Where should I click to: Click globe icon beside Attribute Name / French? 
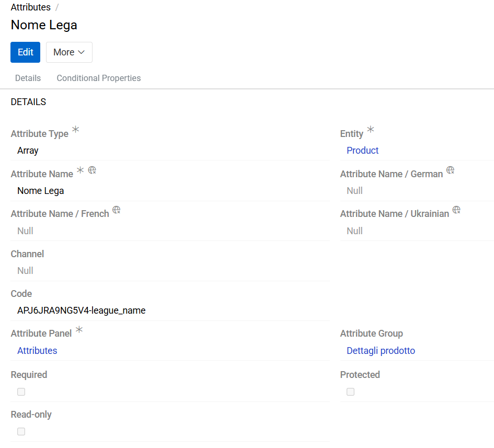(117, 210)
